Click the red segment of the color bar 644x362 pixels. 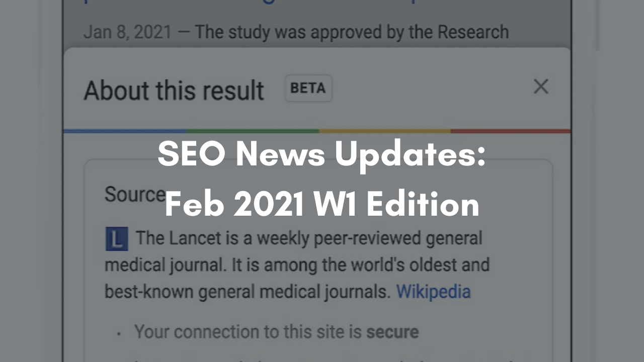point(511,131)
